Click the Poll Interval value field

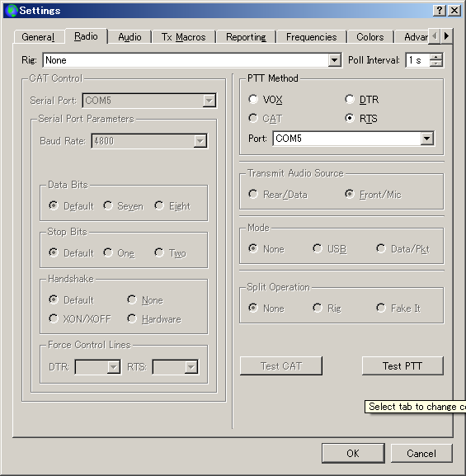[x=418, y=60]
